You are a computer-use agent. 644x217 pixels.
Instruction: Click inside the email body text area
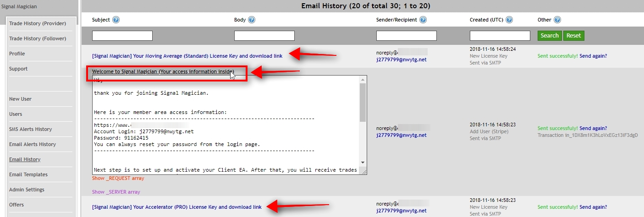(x=226, y=125)
